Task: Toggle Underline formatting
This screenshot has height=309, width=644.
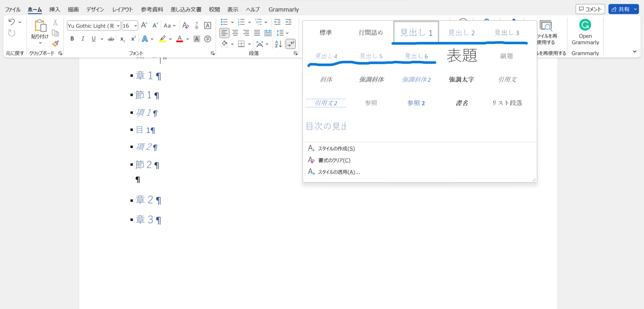Action: (x=93, y=39)
